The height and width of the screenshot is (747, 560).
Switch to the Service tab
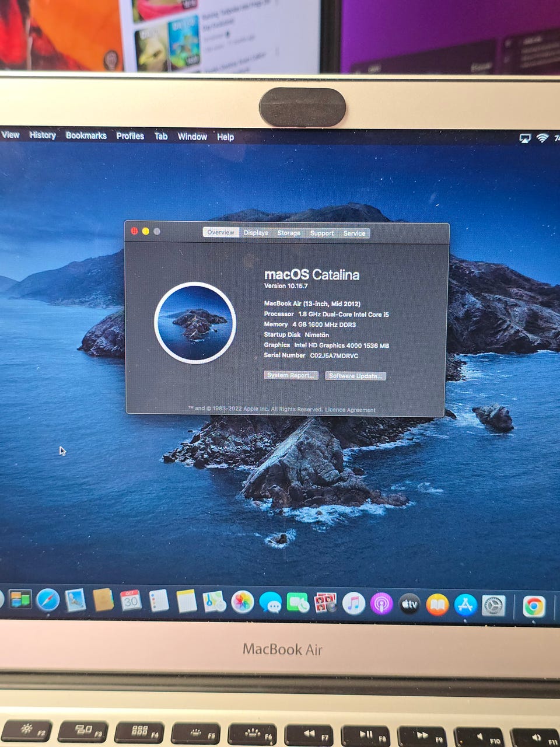pos(354,233)
